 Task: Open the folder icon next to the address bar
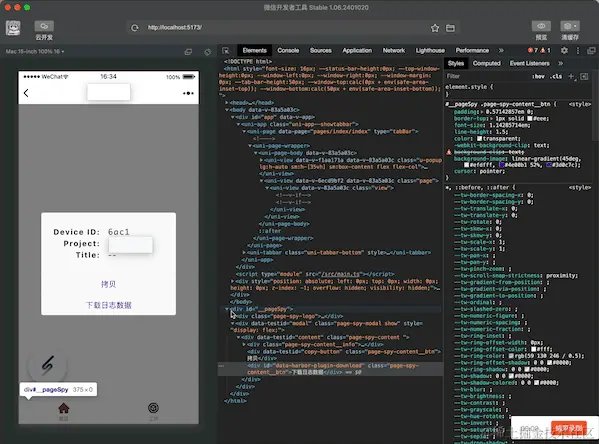[x=450, y=28]
